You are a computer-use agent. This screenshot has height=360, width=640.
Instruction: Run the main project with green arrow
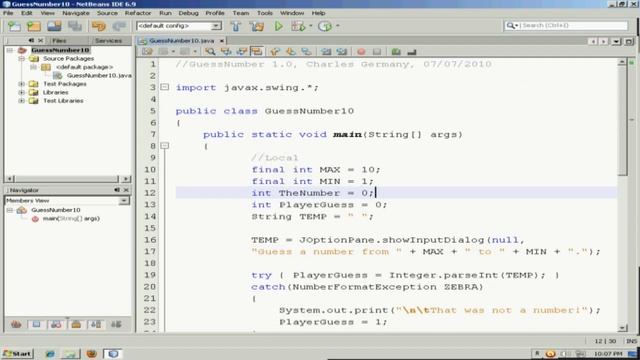[278, 27]
